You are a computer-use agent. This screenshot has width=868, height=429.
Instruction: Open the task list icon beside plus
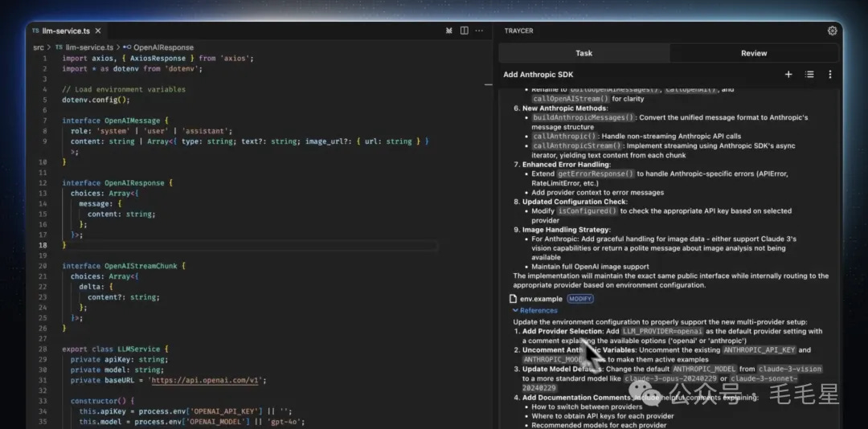pos(809,74)
